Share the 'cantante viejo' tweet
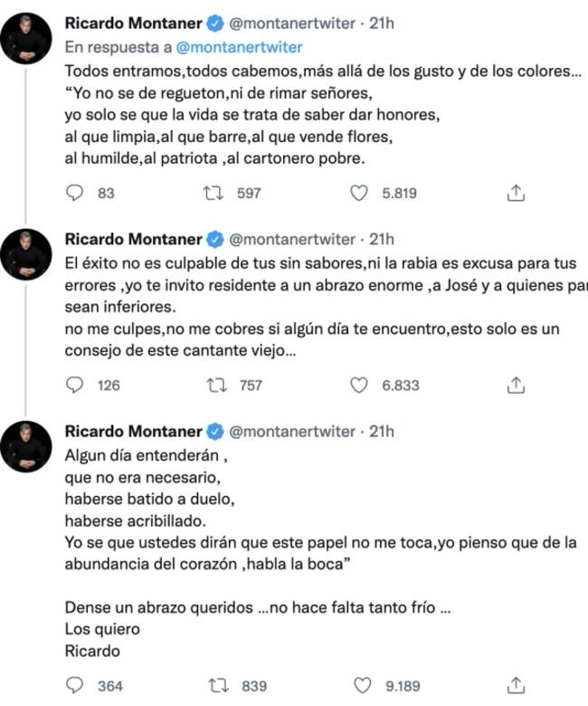 516,385
